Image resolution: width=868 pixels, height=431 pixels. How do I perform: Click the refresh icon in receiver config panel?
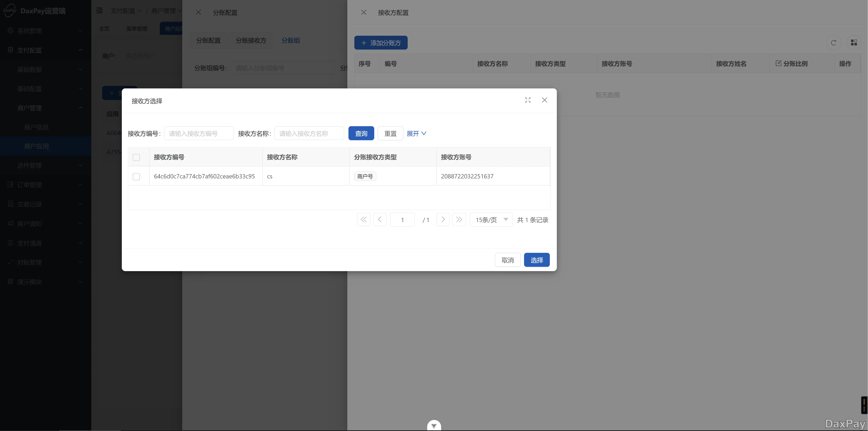(833, 43)
